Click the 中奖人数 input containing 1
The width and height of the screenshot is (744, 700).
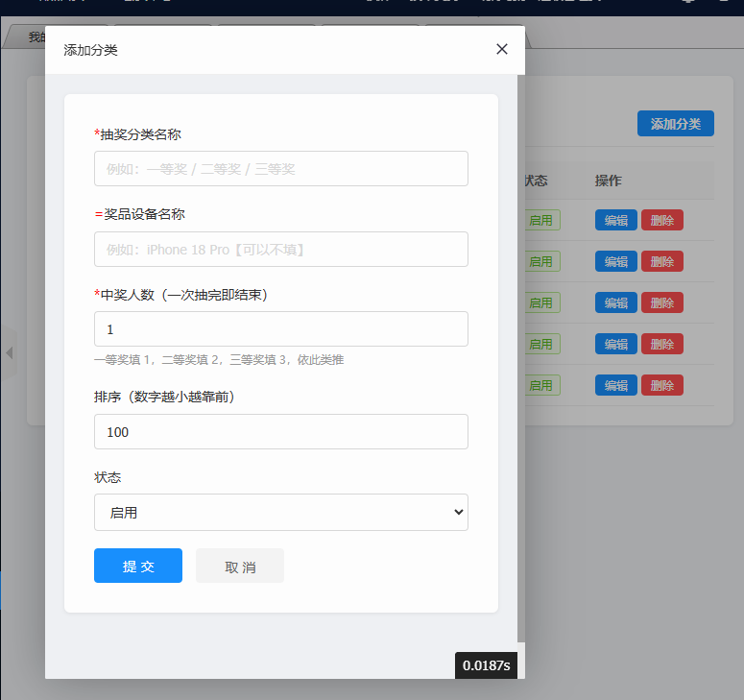tap(281, 329)
